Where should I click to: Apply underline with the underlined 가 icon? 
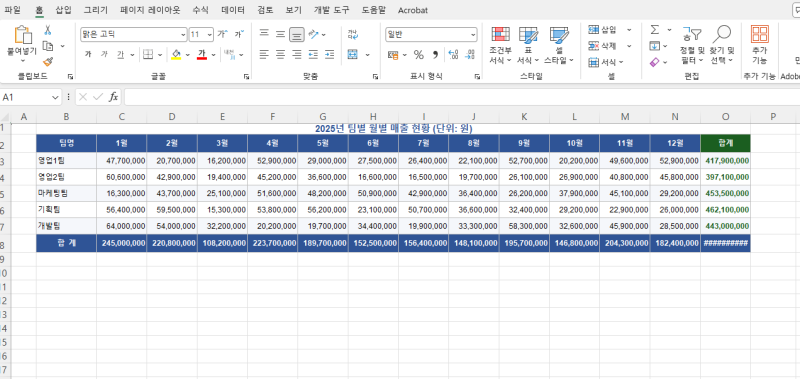[x=120, y=54]
